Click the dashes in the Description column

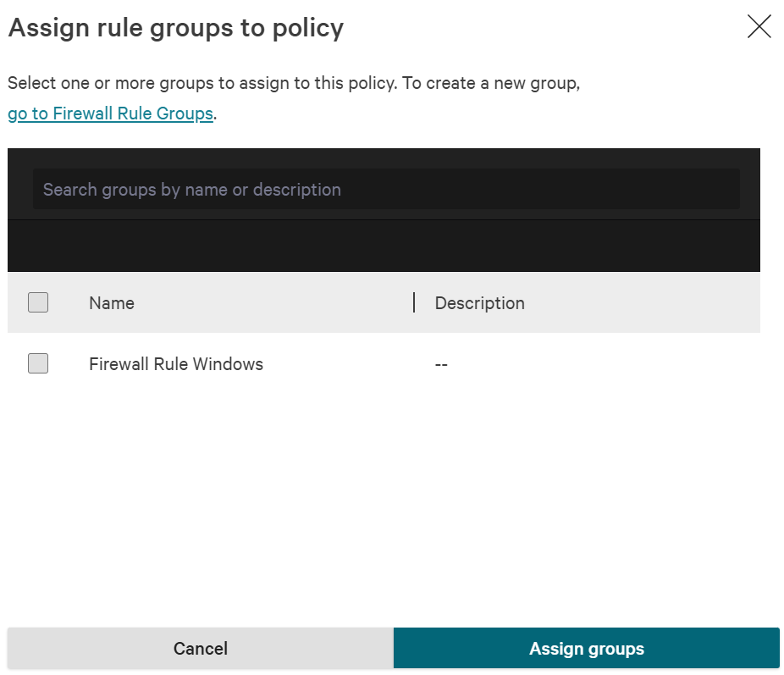pyautogui.click(x=441, y=363)
